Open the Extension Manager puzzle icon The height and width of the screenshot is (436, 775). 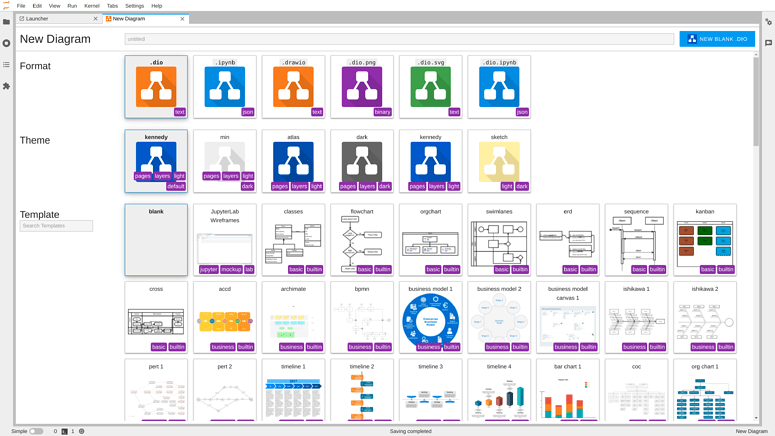pyautogui.click(x=6, y=86)
